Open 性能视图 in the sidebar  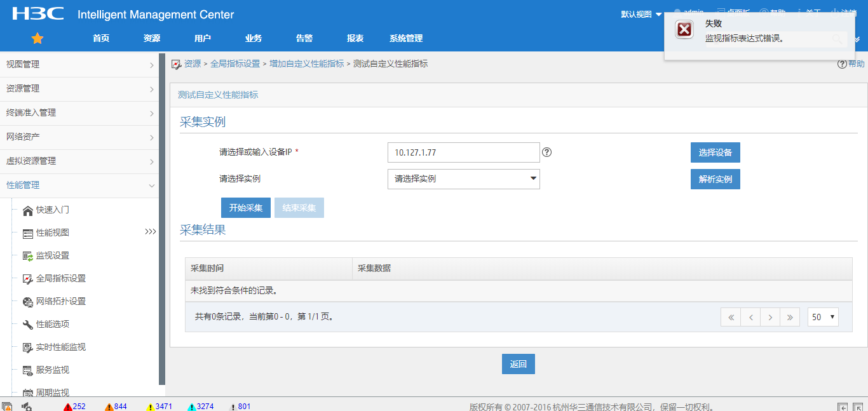click(52, 233)
